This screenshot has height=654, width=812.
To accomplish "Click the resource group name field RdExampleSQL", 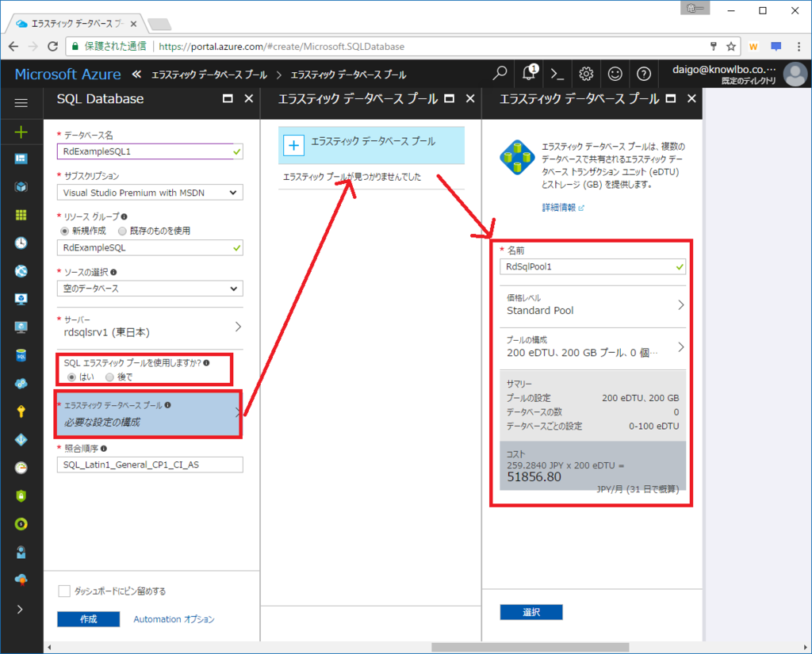I will coord(150,247).
